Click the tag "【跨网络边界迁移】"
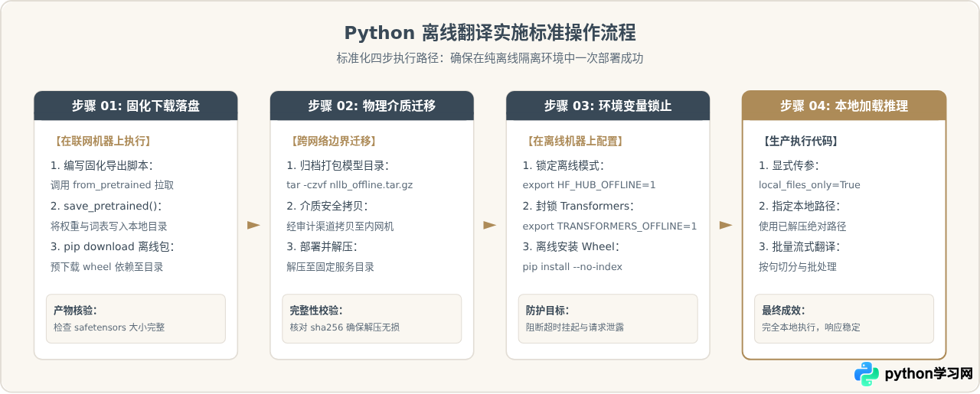 tap(332, 142)
